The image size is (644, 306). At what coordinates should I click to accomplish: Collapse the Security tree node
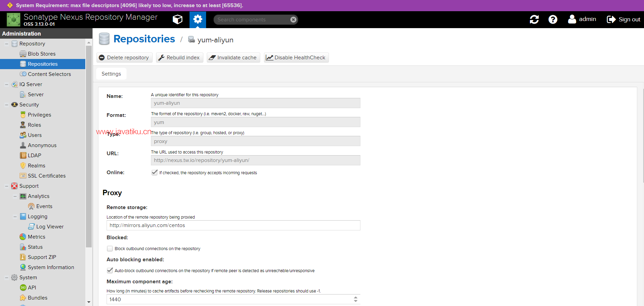[x=6, y=105]
